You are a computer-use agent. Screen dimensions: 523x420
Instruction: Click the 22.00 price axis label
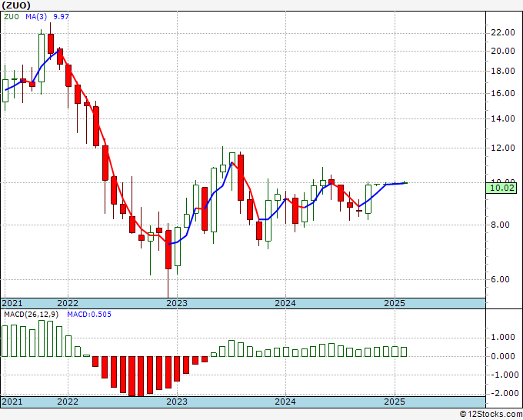coord(503,32)
